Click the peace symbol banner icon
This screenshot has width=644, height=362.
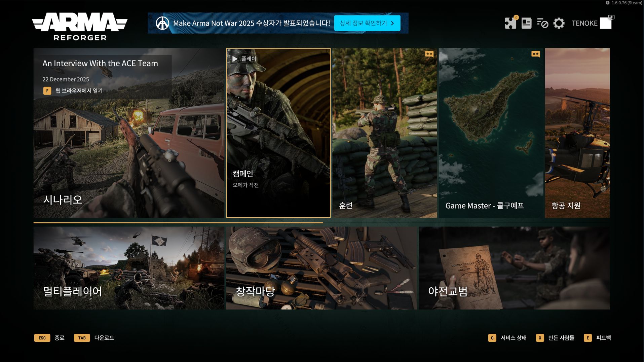coord(162,23)
